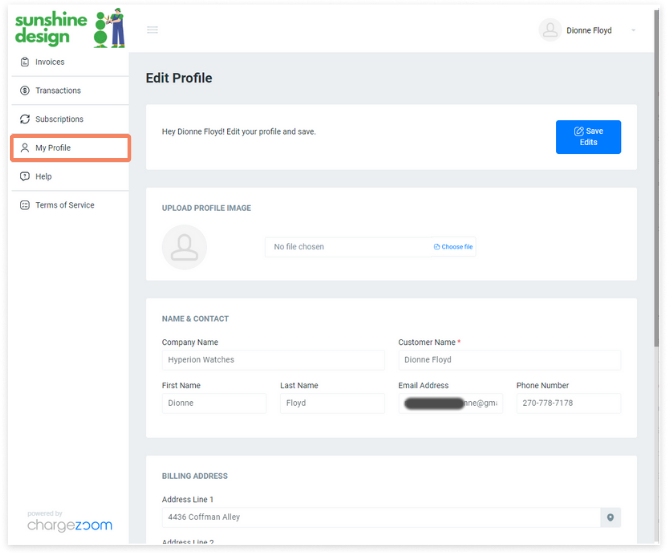This screenshot has width=668, height=553.
Task: Click the No file chosen field
Action: tap(348, 247)
